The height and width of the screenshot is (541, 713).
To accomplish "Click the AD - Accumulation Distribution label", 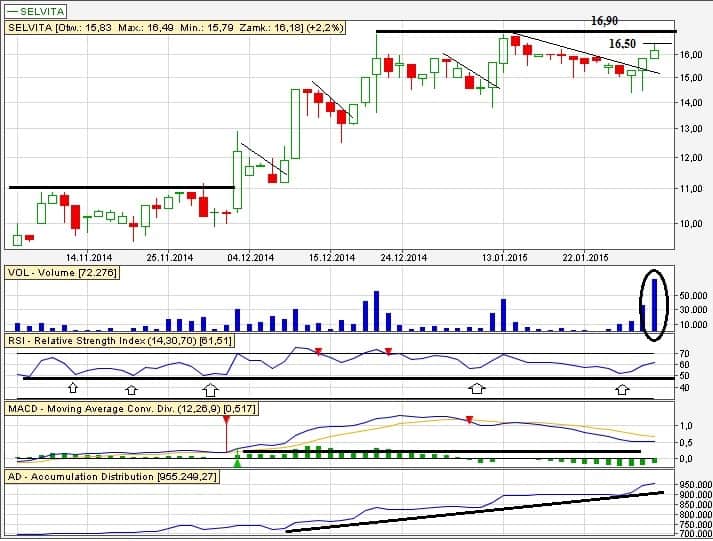I will pyautogui.click(x=112, y=476).
